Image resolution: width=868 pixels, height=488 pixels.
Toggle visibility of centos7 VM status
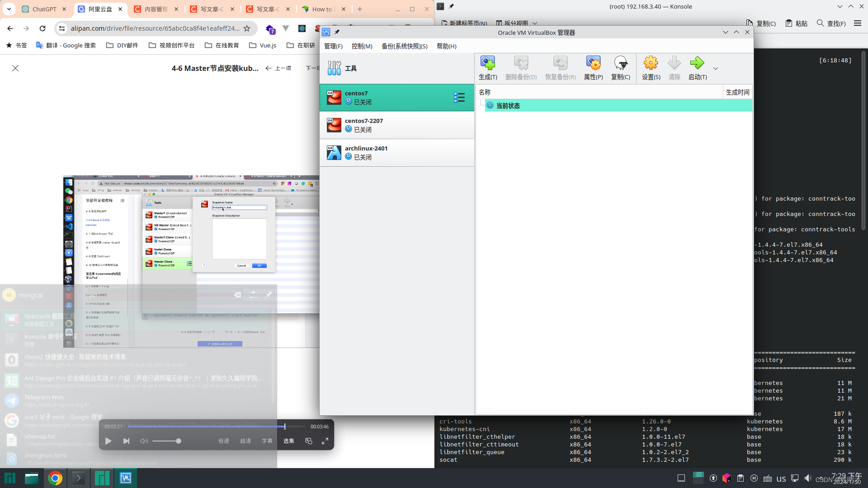click(459, 97)
